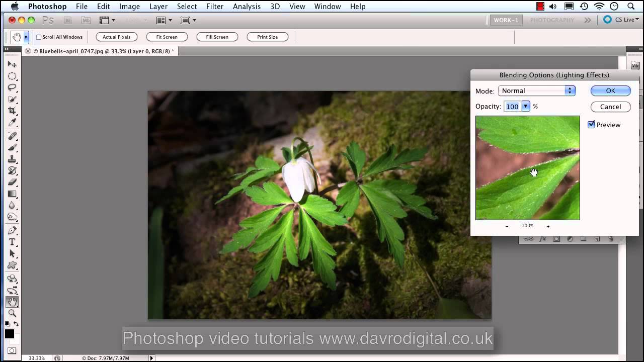The width and height of the screenshot is (644, 362).
Task: Open the Opacity slider dropdown arrow
Action: click(525, 106)
